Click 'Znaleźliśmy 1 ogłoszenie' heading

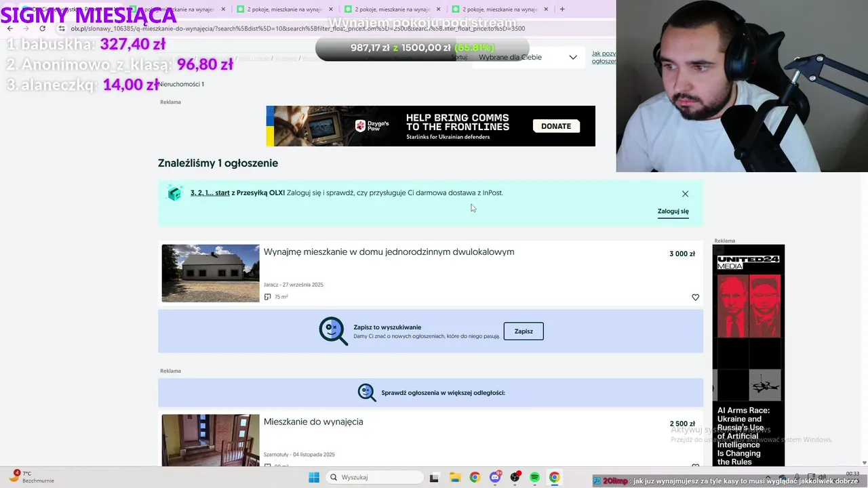tap(218, 163)
